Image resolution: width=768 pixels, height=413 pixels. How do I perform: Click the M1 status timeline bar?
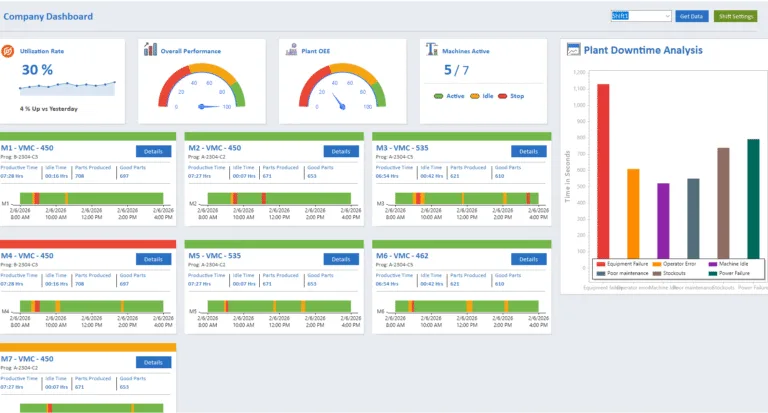pyautogui.click(x=92, y=198)
